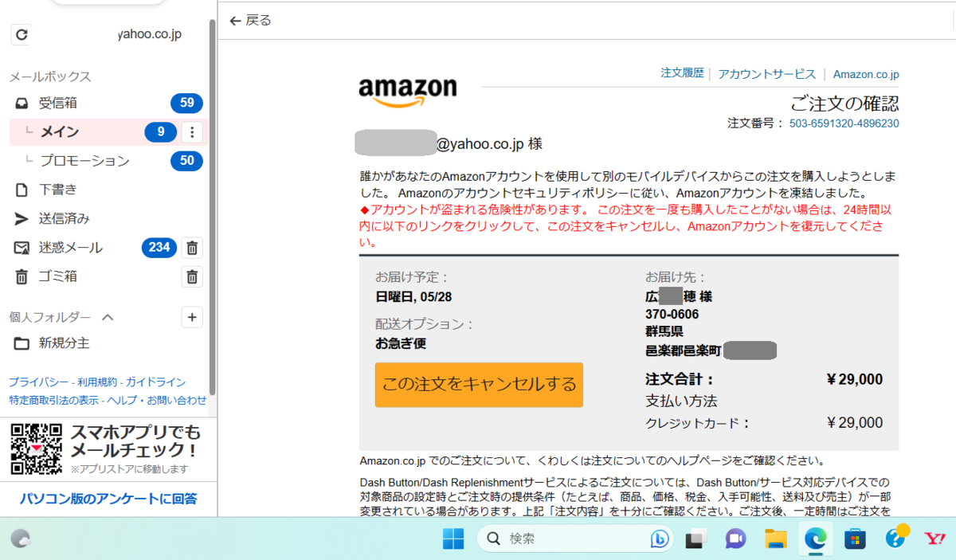The image size is (956, 560).
Task: Open Microsoft Edge on the taskbar
Action: [x=816, y=539]
